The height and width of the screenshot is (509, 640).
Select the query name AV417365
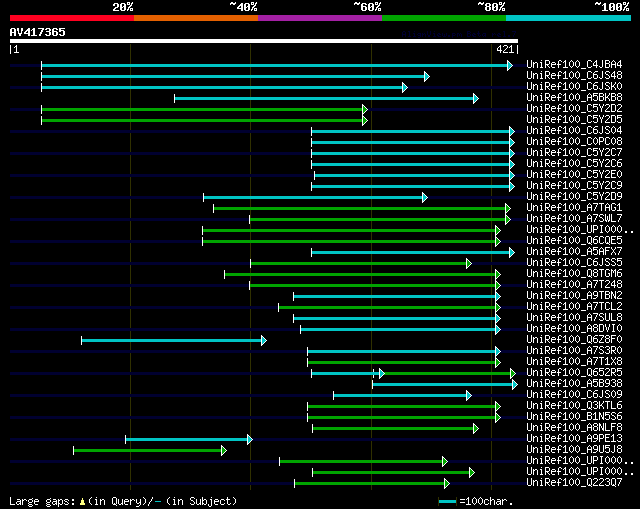click(x=38, y=32)
